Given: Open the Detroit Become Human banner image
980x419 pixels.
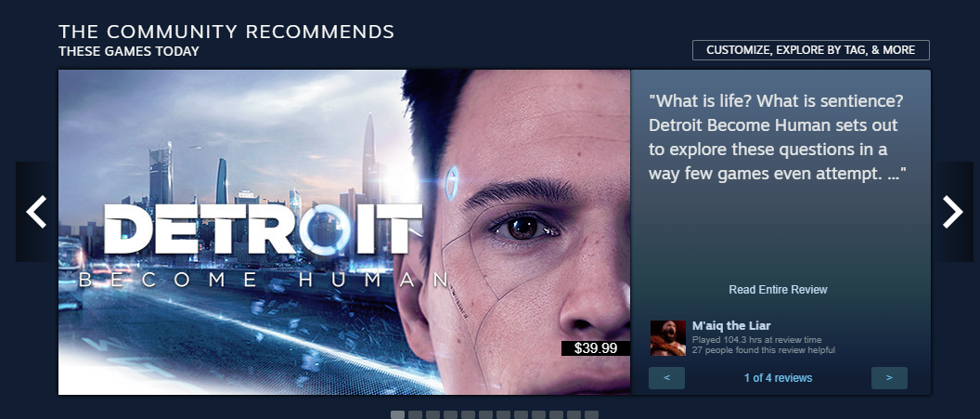Looking at the screenshot, I should tap(344, 232).
